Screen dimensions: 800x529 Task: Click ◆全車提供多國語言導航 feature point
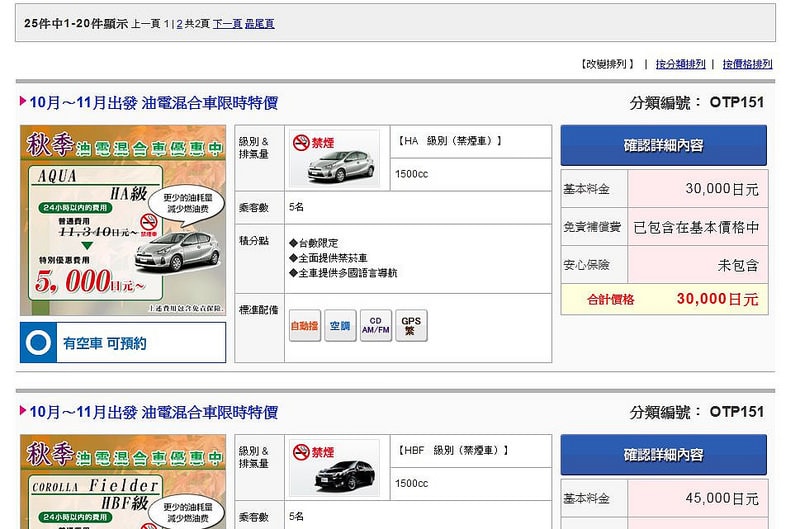(x=343, y=273)
